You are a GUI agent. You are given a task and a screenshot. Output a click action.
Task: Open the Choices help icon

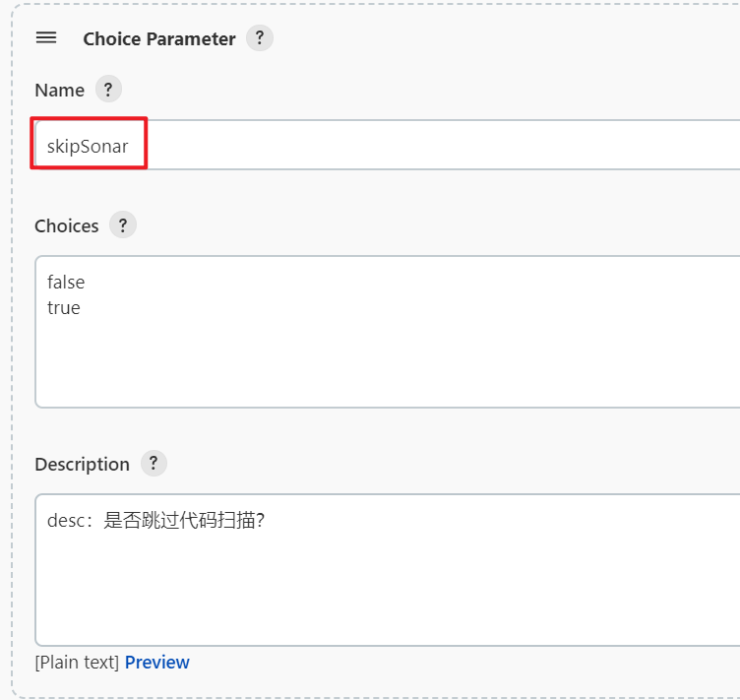(123, 224)
